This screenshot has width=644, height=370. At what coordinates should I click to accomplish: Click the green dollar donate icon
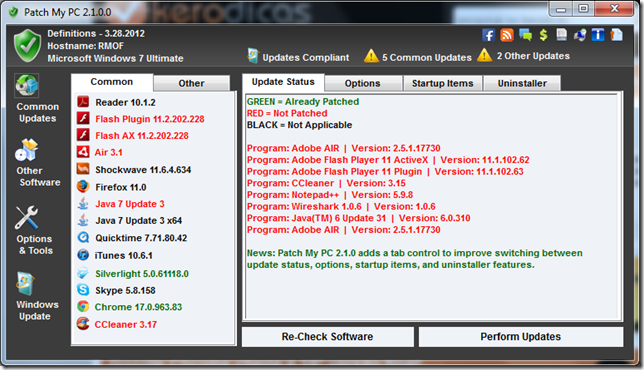pos(543,35)
